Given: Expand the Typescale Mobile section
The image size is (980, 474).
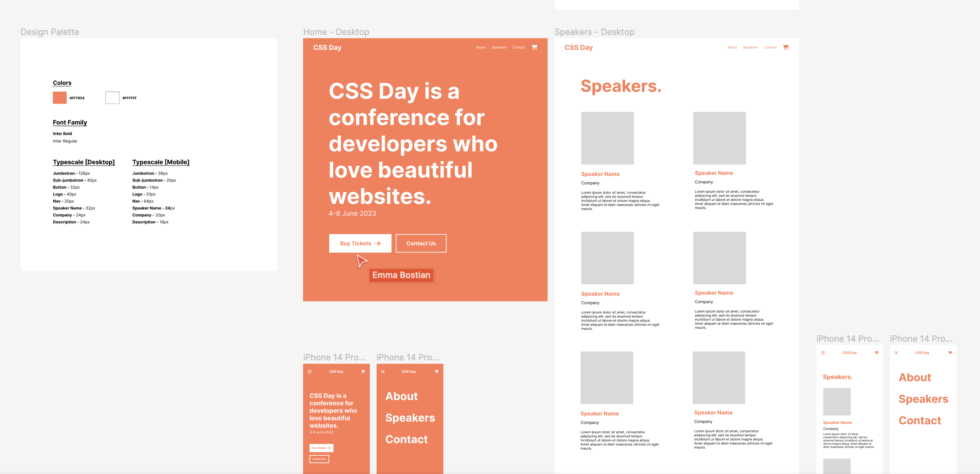Looking at the screenshot, I should [x=161, y=162].
